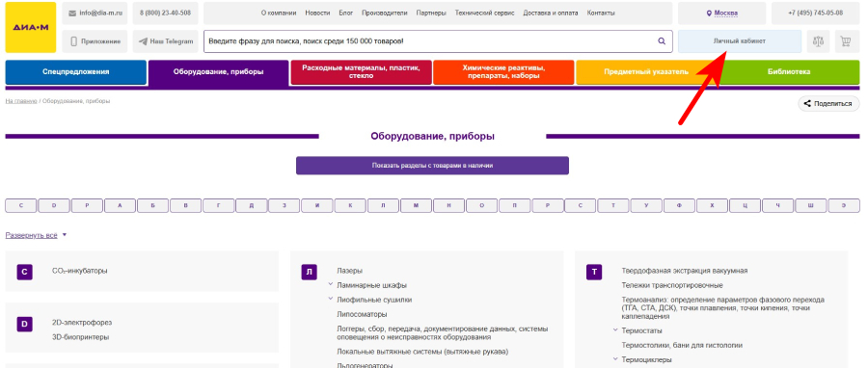Open the Приложение mobile app button

tap(95, 41)
